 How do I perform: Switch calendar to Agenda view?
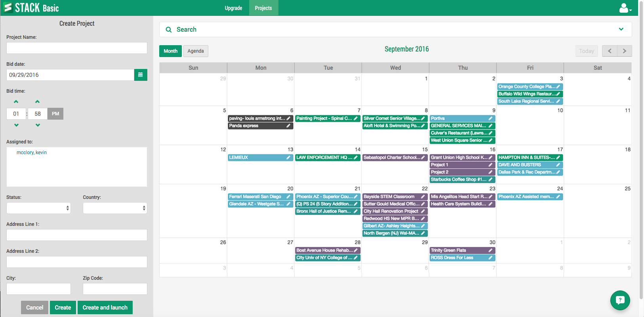(x=196, y=51)
